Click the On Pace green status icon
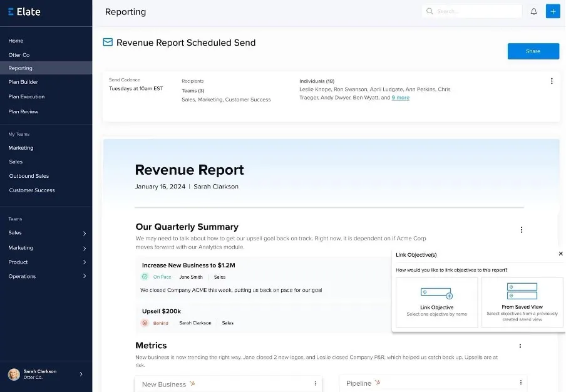The image size is (566, 392). (x=145, y=277)
